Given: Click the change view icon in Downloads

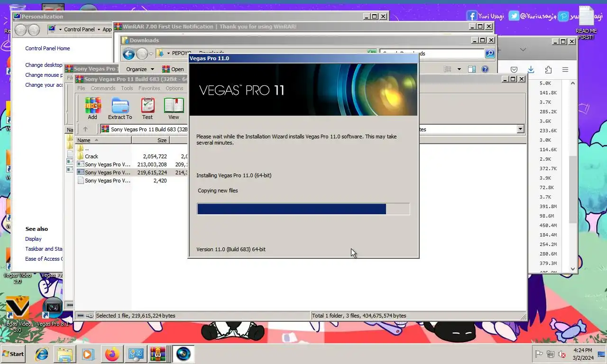Looking at the screenshot, I should pyautogui.click(x=447, y=69).
